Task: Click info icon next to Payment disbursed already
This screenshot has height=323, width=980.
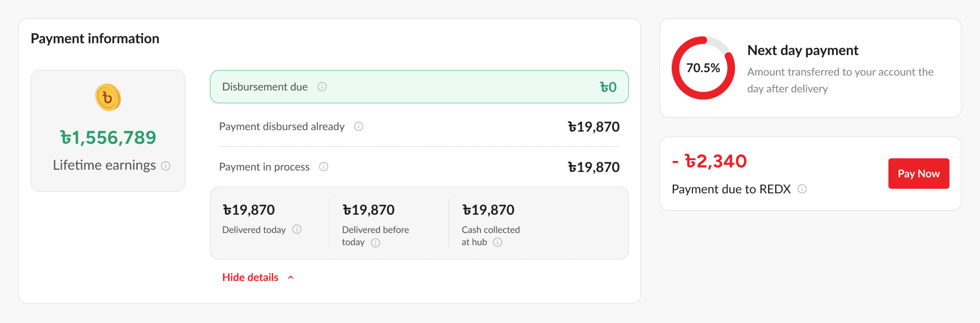Action: tap(358, 126)
